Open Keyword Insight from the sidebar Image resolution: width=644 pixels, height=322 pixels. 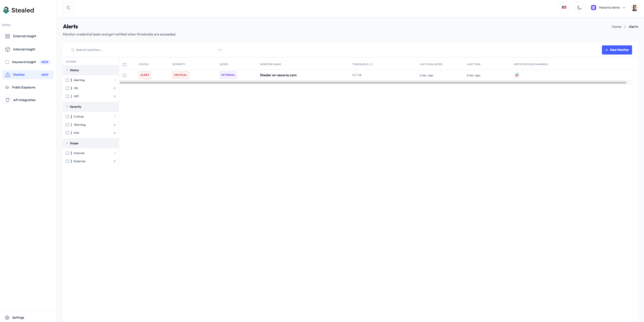click(24, 62)
